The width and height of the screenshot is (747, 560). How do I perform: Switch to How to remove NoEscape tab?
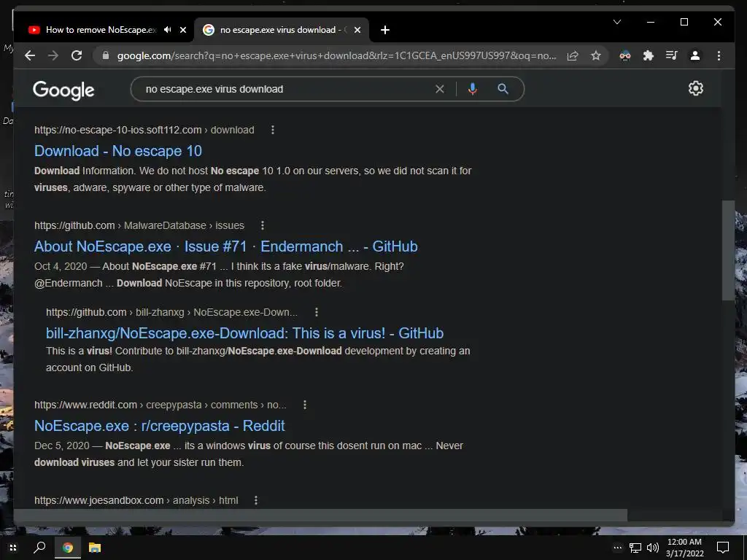coord(101,29)
